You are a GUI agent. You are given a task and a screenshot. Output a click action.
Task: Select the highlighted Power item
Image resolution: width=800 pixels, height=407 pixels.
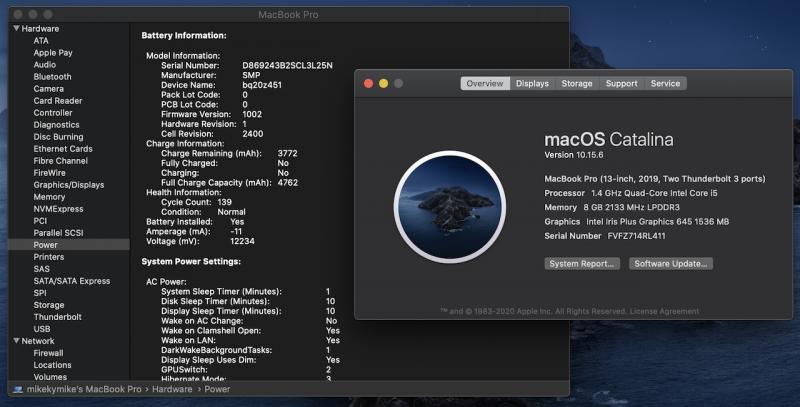(69, 245)
